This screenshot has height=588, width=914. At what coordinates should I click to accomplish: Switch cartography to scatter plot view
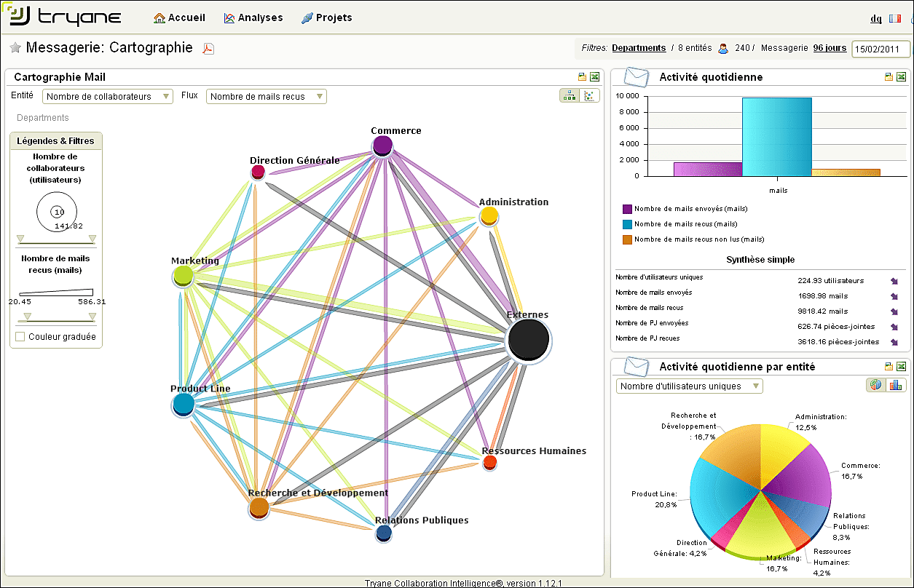pyautogui.click(x=588, y=96)
